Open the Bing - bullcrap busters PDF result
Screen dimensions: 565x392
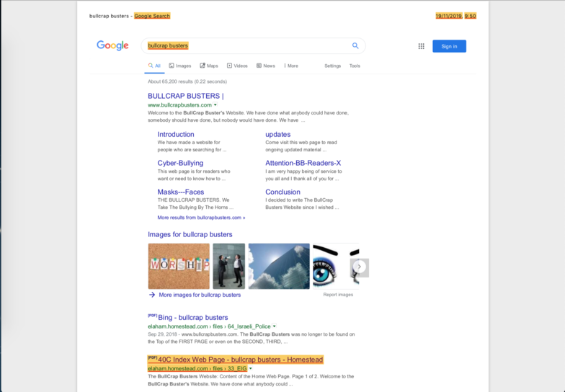click(193, 317)
